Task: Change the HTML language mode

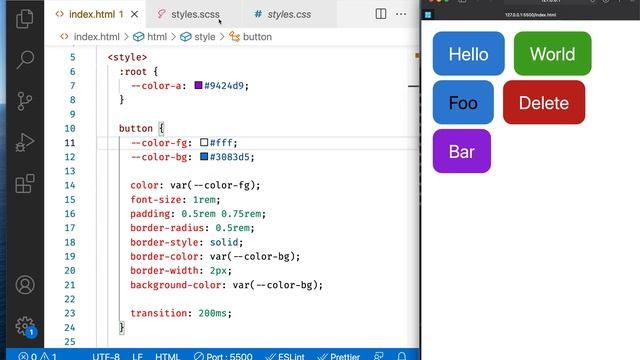Action: (x=167, y=356)
